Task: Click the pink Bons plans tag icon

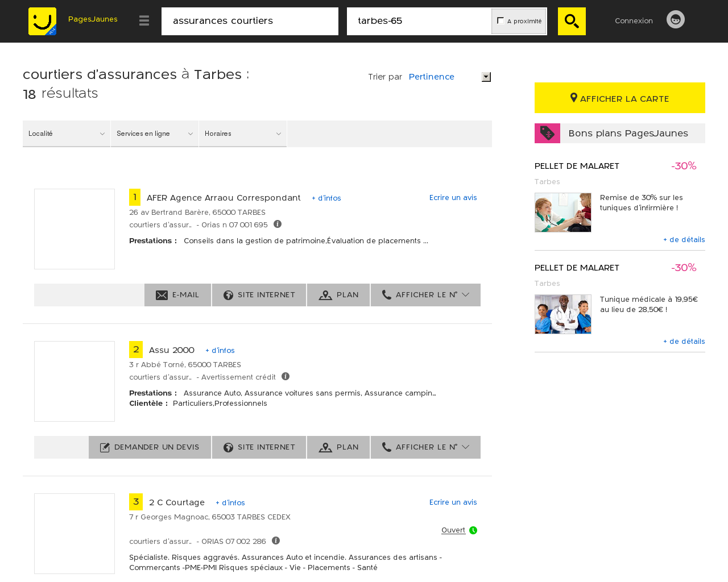Action: [547, 133]
